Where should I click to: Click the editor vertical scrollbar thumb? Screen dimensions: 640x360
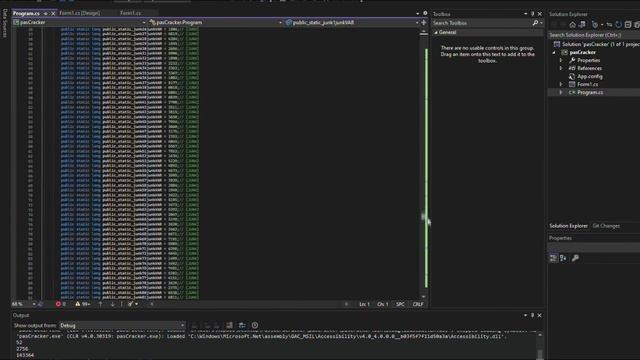click(x=424, y=217)
